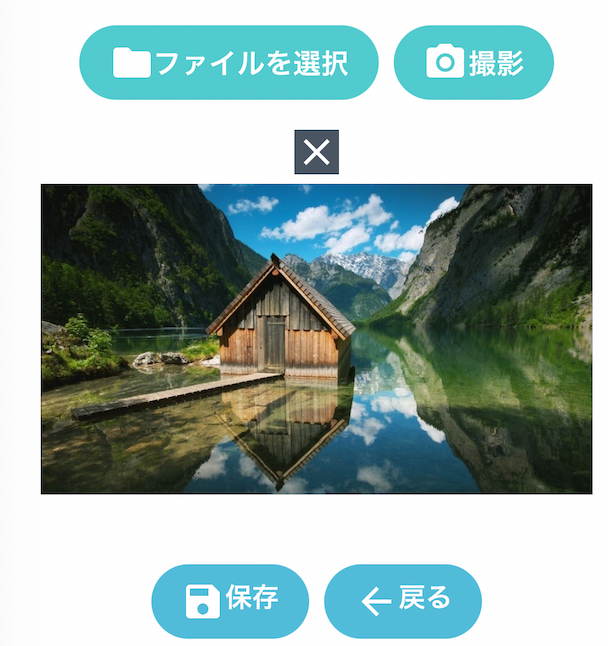Image resolution: width=608 pixels, height=646 pixels.
Task: Save the image using 保存 label
Action: pyautogui.click(x=252, y=597)
